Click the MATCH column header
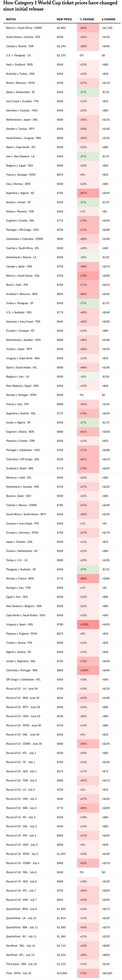 click(x=11, y=19)
